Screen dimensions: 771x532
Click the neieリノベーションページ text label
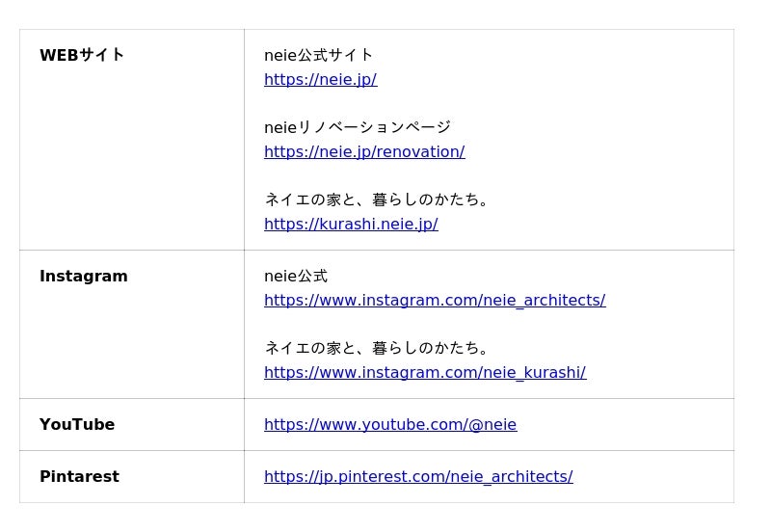pyautogui.click(x=358, y=128)
